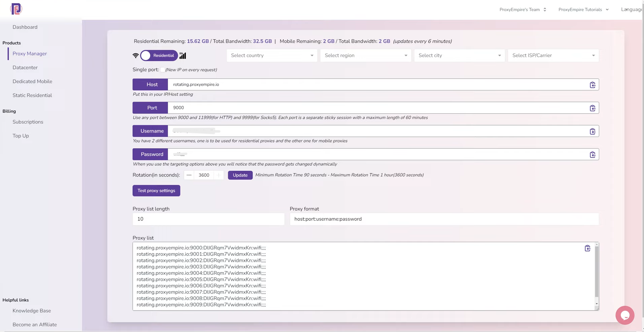The image size is (644, 332).
Task: Click the Password label button
Action: pos(150,154)
